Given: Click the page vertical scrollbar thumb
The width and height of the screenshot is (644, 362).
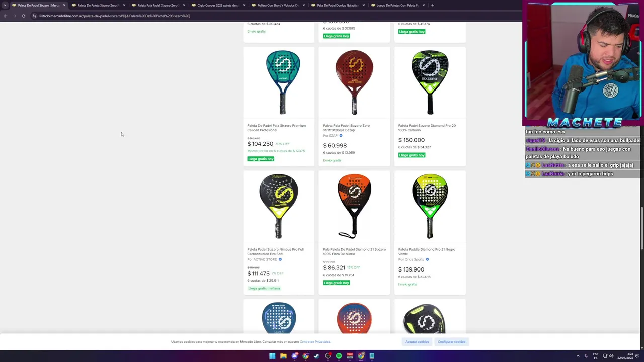Looking at the screenshot, I should (641, 228).
